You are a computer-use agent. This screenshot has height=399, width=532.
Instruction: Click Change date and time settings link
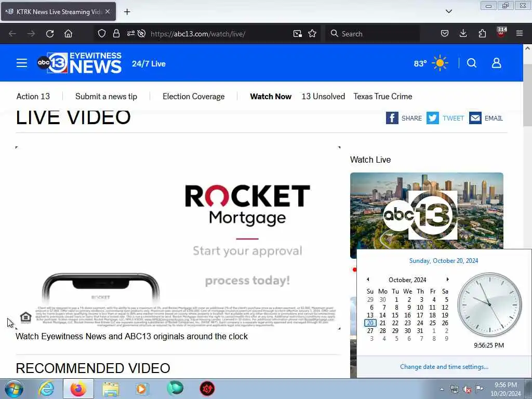[444, 366]
